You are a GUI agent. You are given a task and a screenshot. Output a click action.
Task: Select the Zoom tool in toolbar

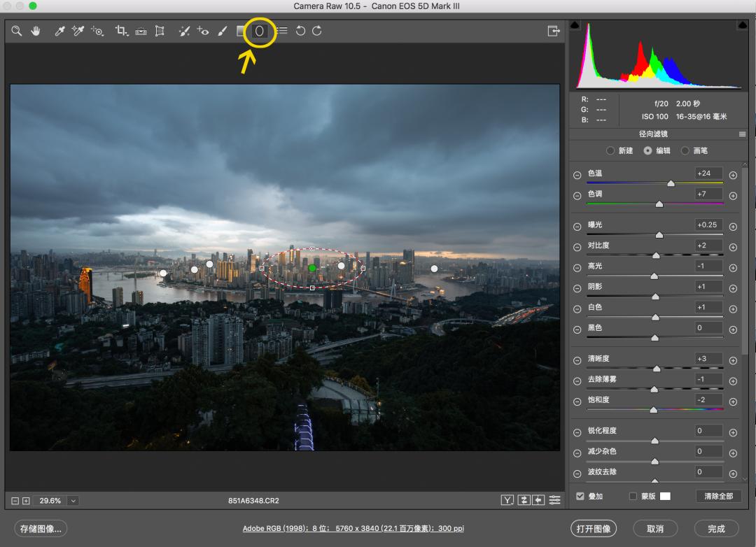[x=16, y=31]
